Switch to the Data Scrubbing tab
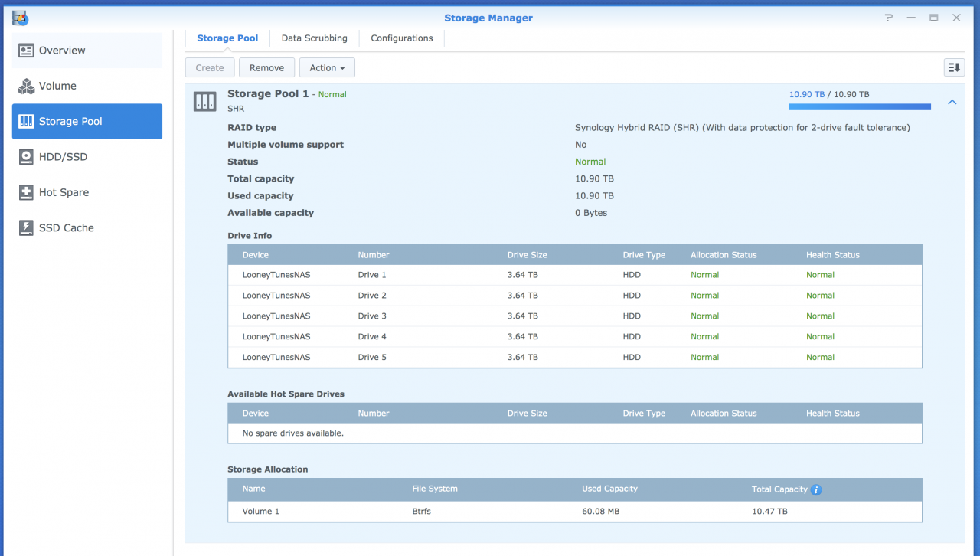980x556 pixels. coord(314,38)
